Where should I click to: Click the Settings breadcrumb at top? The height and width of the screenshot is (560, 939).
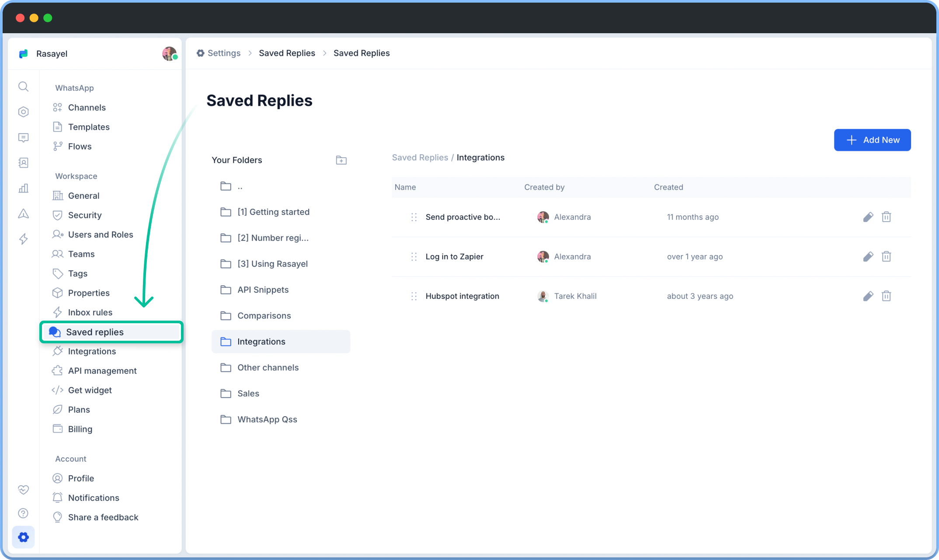pos(223,53)
